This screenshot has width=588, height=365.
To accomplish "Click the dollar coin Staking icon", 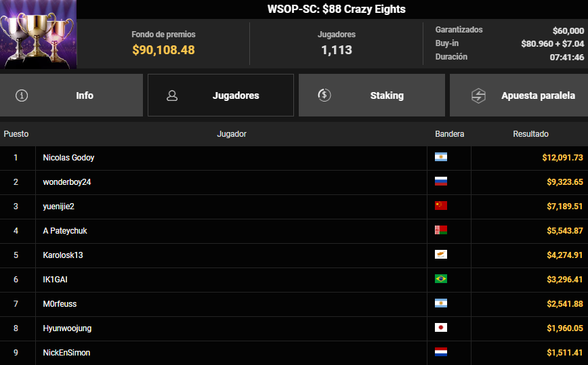I will pos(324,95).
